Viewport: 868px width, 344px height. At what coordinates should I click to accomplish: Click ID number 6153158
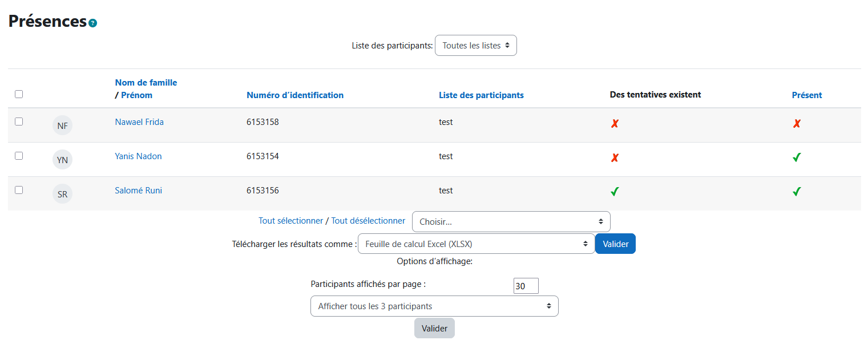[x=263, y=122]
